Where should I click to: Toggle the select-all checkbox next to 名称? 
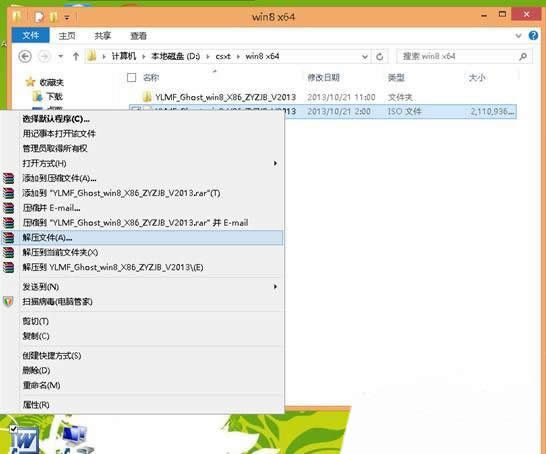[x=132, y=77]
